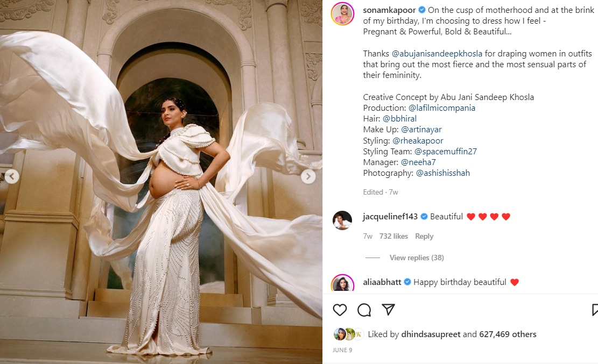Click the maternity photo of the post

pyautogui.click(x=161, y=182)
